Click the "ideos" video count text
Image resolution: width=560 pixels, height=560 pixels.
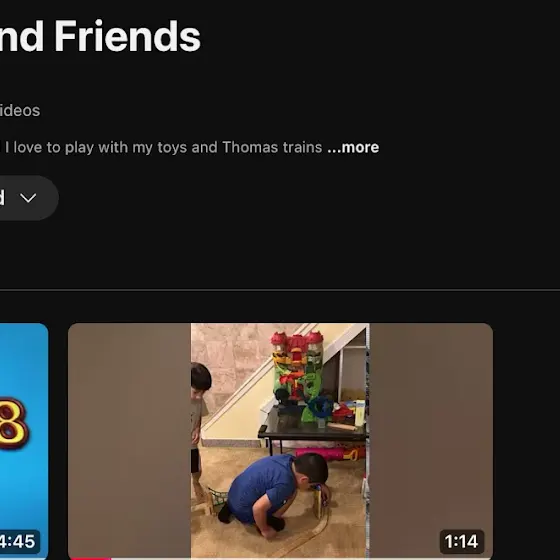pos(20,110)
